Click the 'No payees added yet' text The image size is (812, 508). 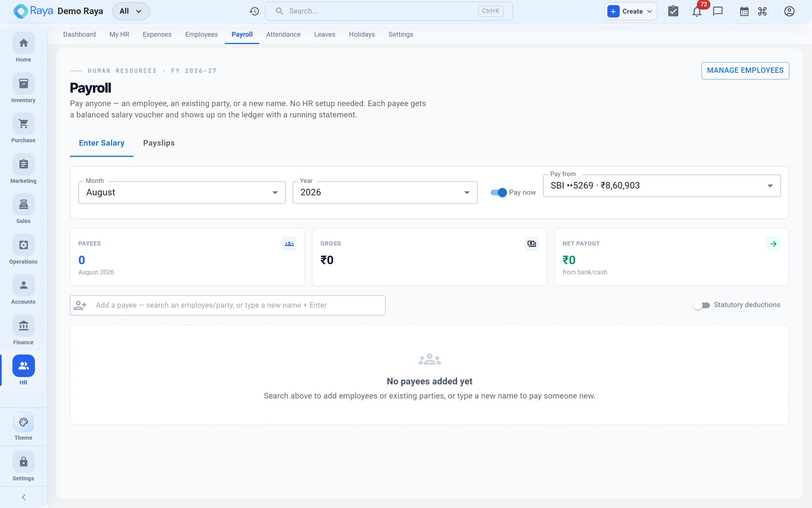429,382
